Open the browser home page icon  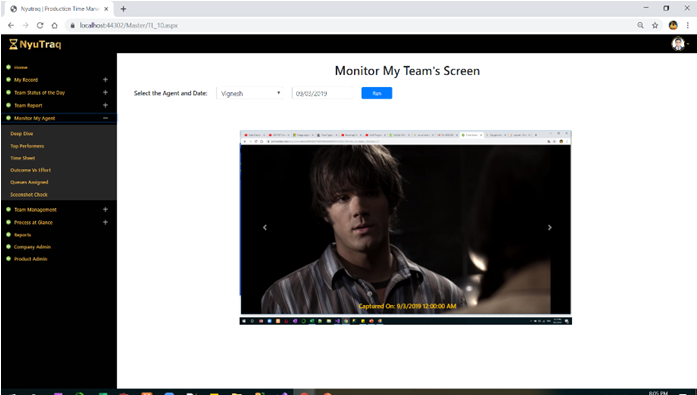pos(54,25)
